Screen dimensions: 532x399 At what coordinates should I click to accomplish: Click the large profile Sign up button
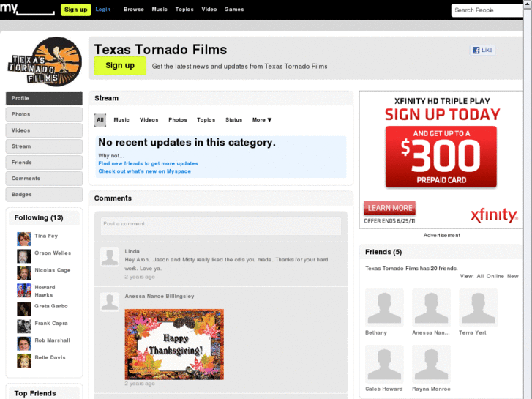pyautogui.click(x=120, y=66)
